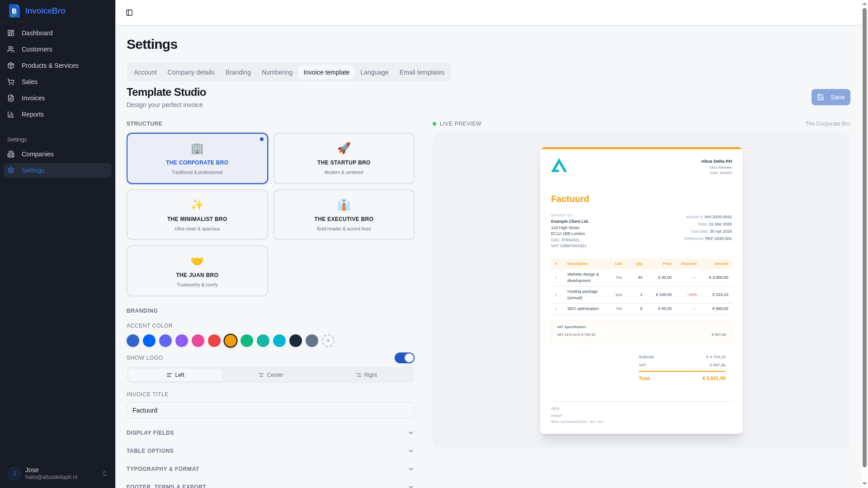
Task: Select The Minimalist Bro template card
Action: (x=197, y=215)
